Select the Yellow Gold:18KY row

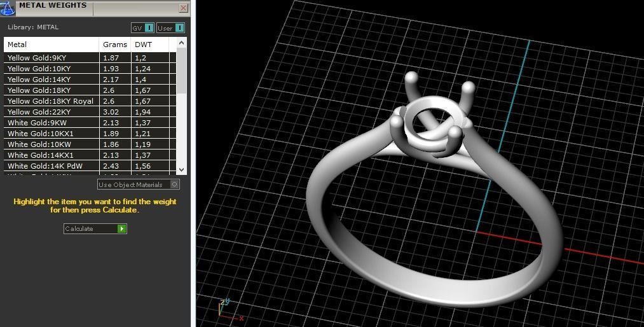[x=90, y=90]
